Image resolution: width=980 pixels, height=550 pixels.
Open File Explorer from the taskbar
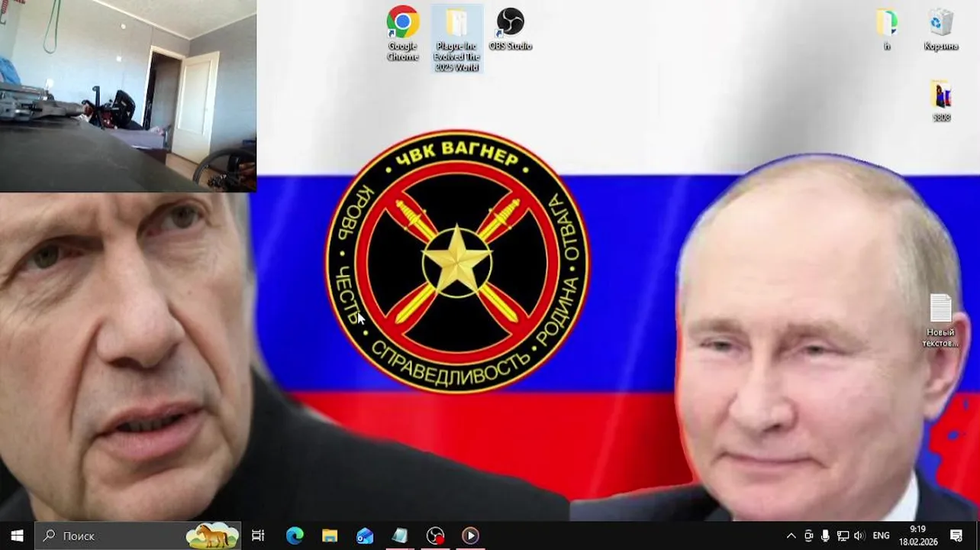coord(330,535)
